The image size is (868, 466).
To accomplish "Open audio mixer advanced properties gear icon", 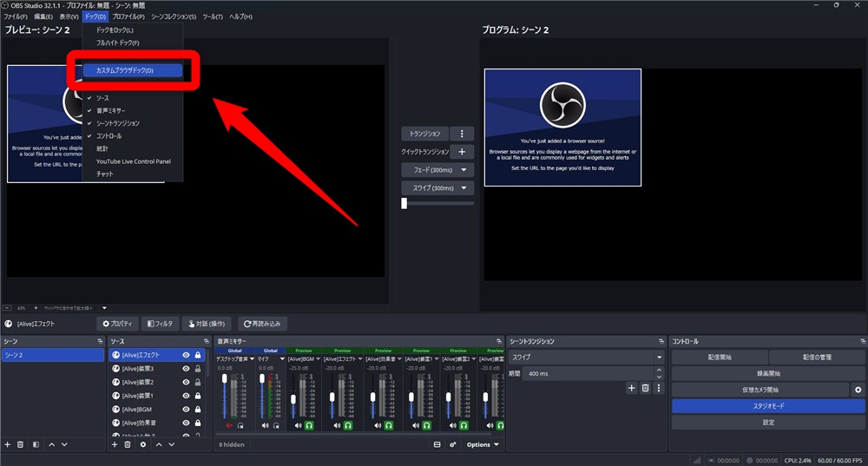I will pyautogui.click(x=453, y=444).
